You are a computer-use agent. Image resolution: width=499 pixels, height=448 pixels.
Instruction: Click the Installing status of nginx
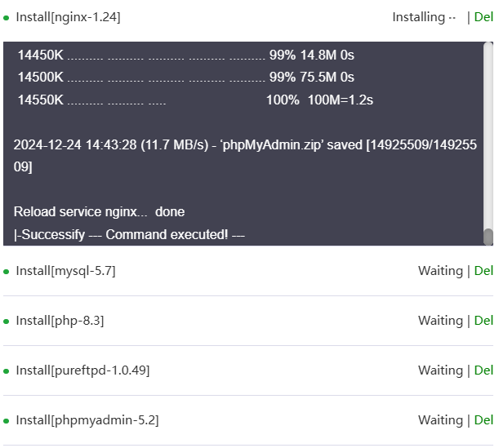coord(423,17)
